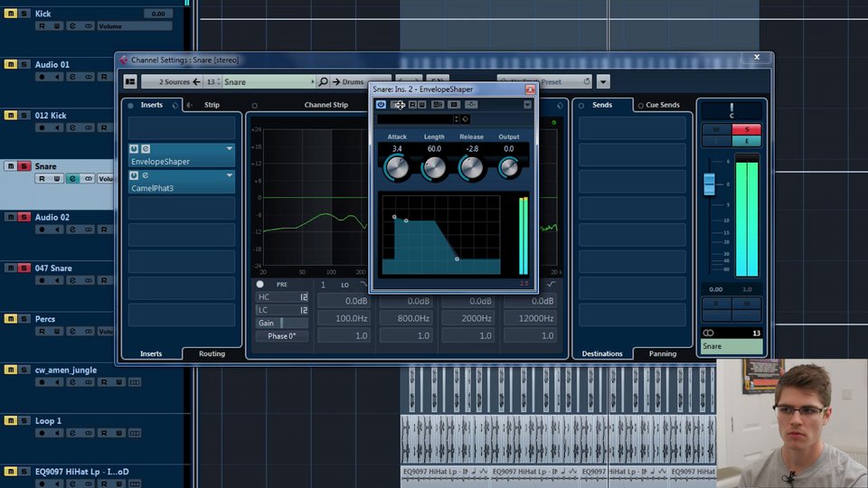The image size is (868, 488).
Task: Open the 2 Sources input routing selector
Action: pos(174,82)
